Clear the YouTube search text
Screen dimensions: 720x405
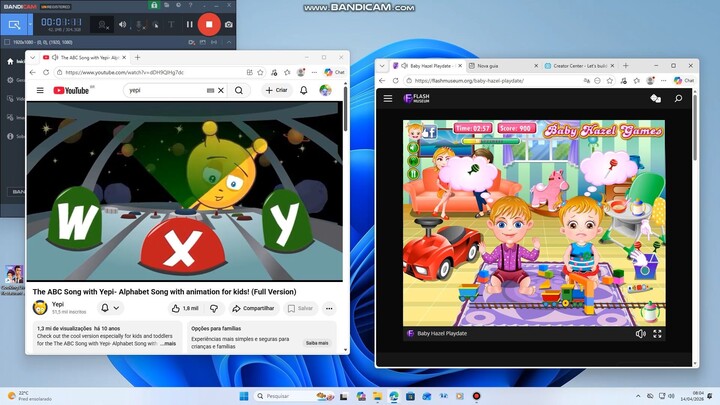pos(221,90)
